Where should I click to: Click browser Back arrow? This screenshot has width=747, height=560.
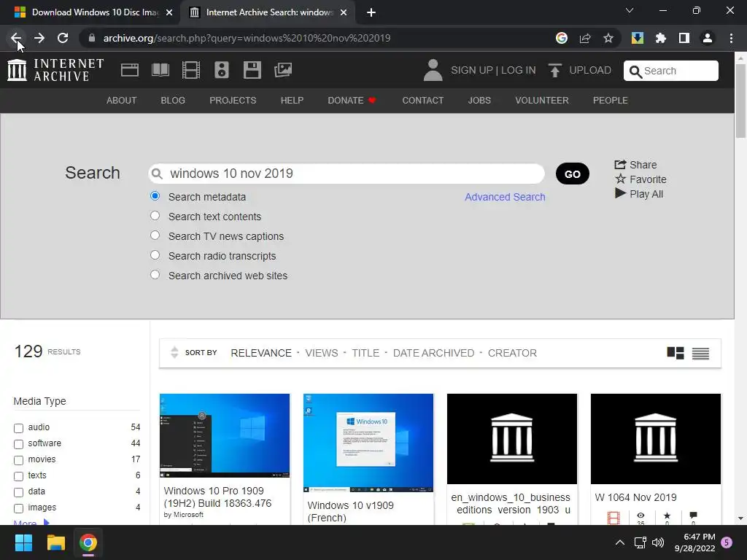[16, 38]
